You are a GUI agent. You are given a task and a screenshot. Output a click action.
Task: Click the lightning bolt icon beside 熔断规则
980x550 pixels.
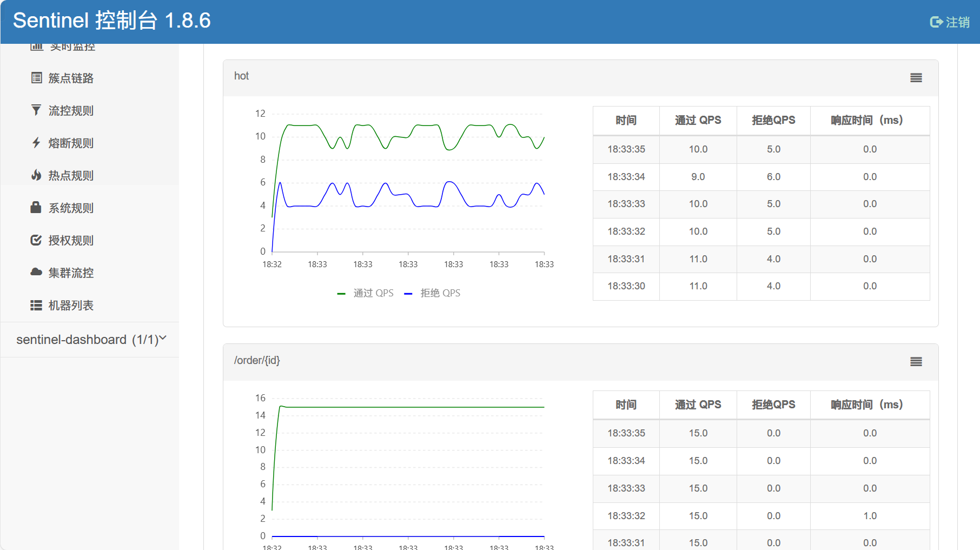tap(36, 143)
